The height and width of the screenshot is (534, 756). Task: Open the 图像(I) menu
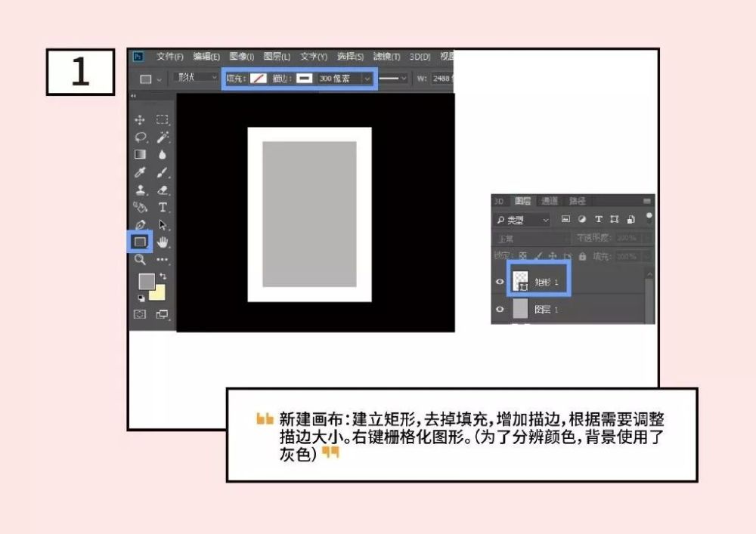242,57
